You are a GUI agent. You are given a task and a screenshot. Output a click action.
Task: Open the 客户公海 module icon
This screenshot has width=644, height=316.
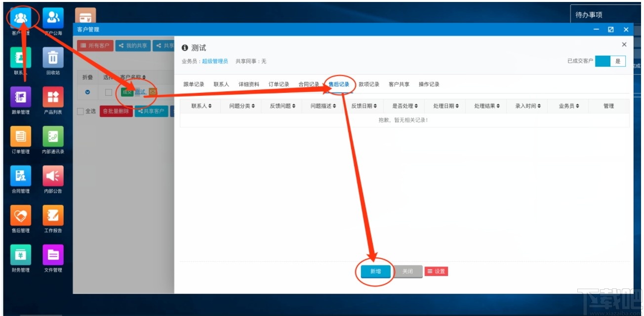[x=54, y=18]
